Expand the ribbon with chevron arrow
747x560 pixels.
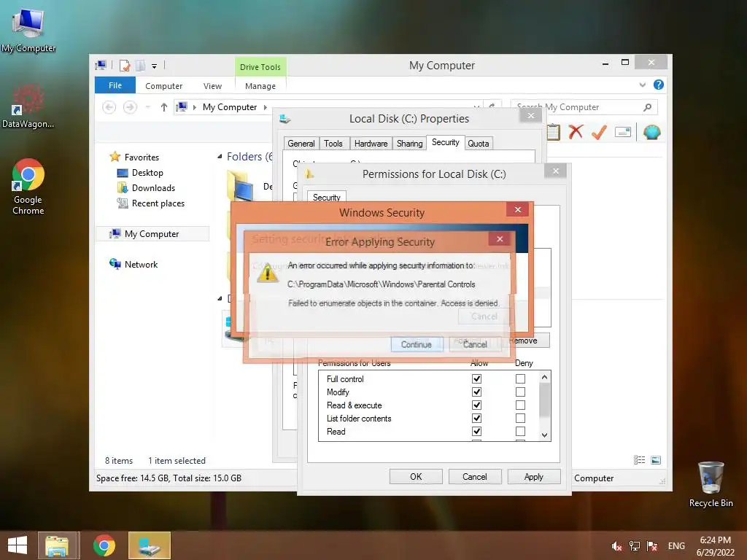642,85
